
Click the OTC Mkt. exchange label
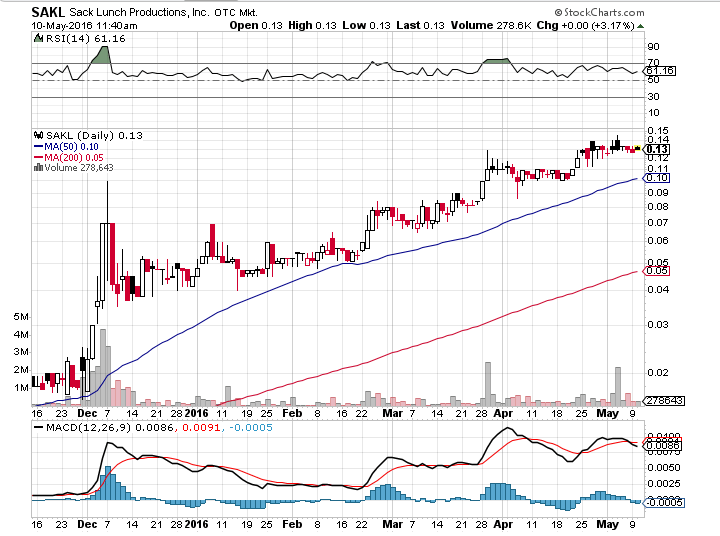coord(236,13)
